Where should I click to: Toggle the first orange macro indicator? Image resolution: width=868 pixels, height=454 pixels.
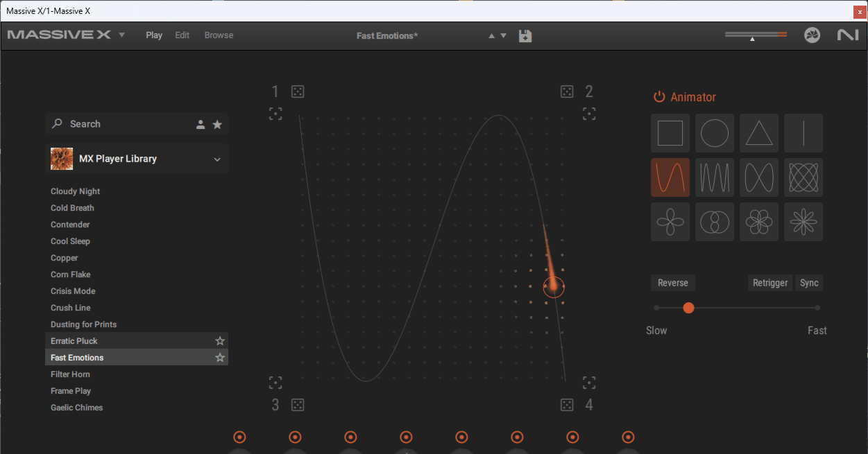point(240,437)
